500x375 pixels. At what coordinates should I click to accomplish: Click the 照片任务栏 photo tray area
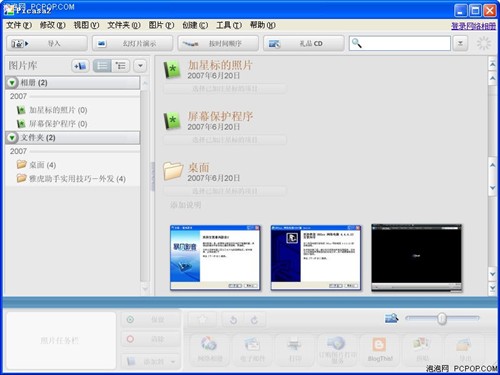(x=61, y=340)
